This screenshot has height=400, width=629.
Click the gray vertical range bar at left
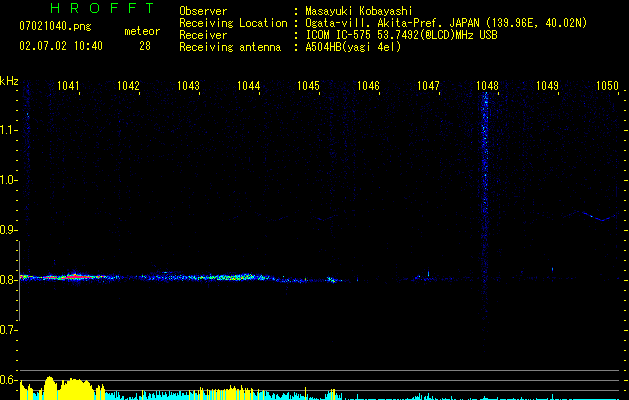(x=20, y=280)
